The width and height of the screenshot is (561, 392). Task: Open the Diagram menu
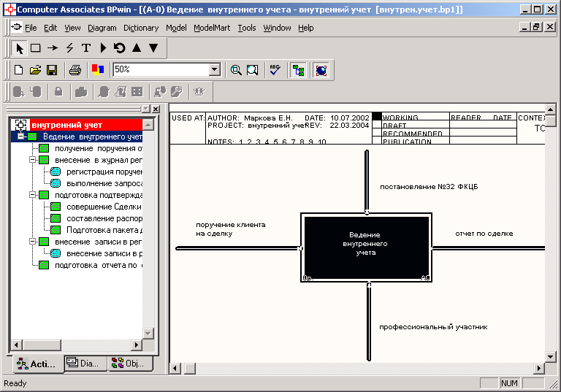click(102, 28)
